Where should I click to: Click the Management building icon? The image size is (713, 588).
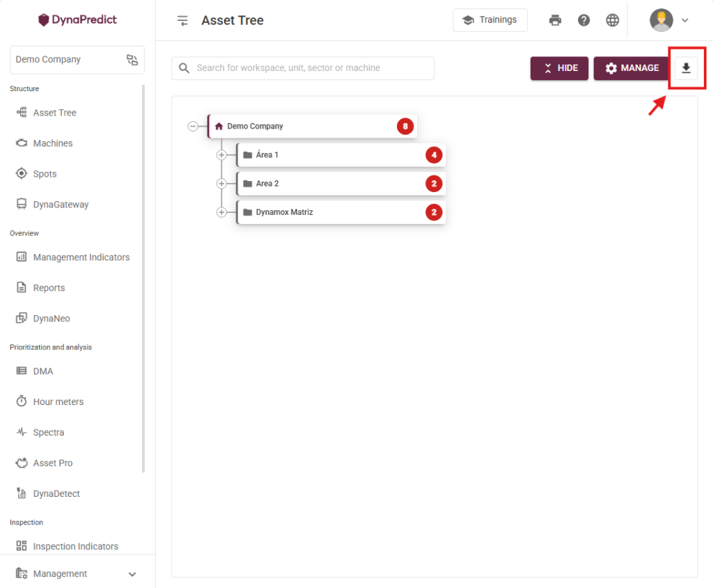click(22, 573)
